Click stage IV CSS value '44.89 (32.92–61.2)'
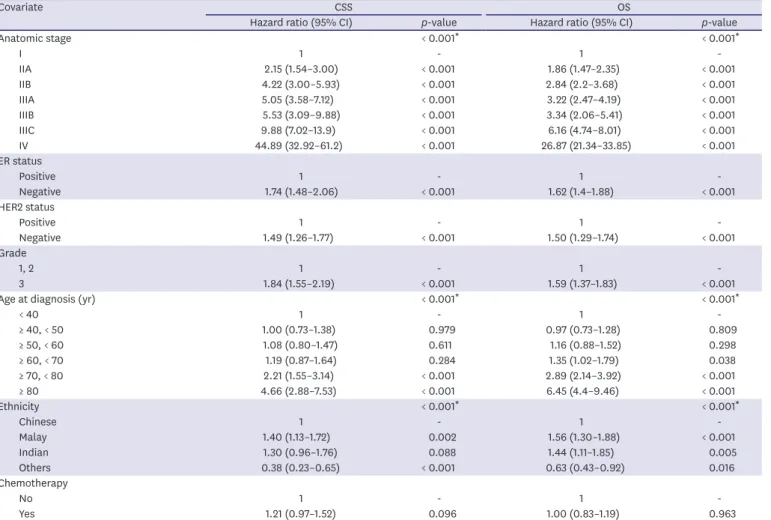This screenshot has width=771, height=520. pos(298,146)
